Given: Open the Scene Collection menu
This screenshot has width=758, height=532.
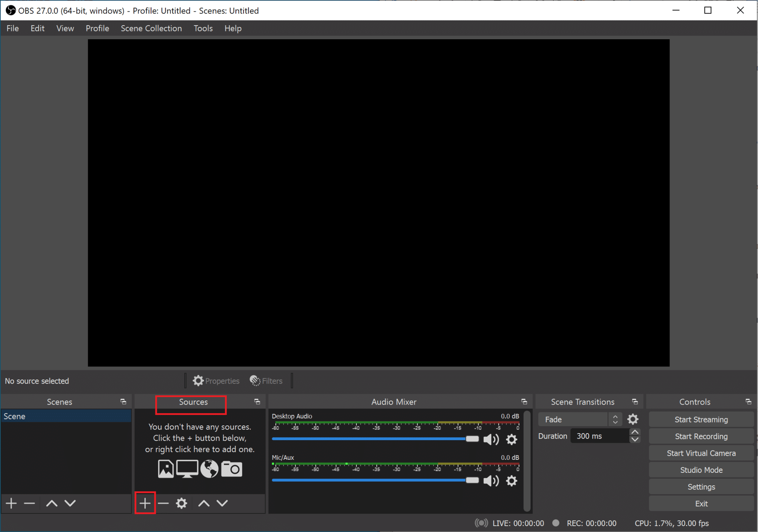Looking at the screenshot, I should pos(151,28).
